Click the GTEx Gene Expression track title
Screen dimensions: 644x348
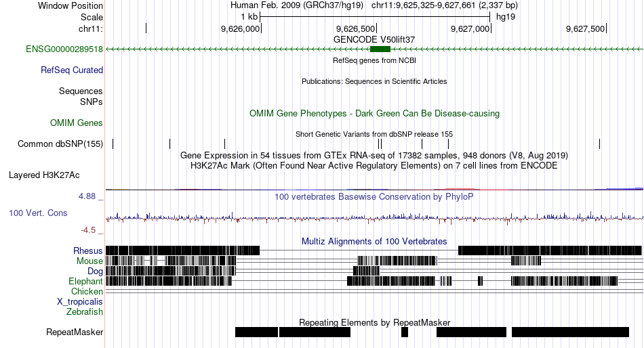(x=374, y=156)
